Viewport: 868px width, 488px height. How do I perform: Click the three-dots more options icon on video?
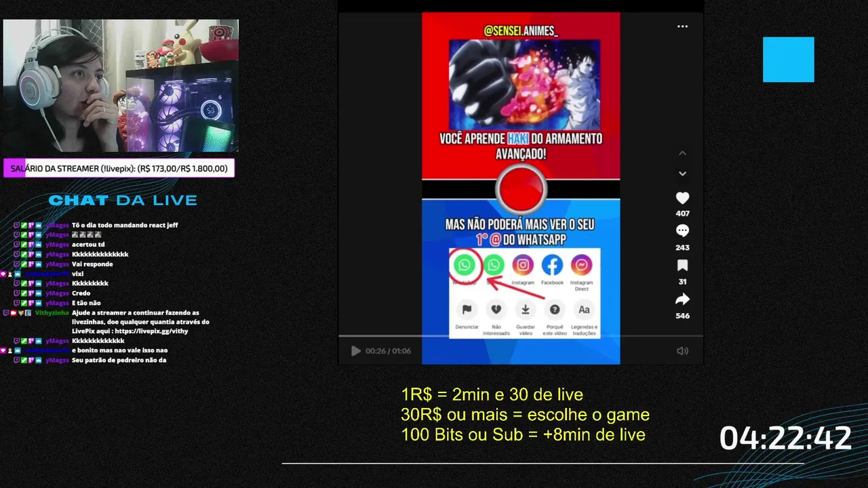pyautogui.click(x=682, y=26)
